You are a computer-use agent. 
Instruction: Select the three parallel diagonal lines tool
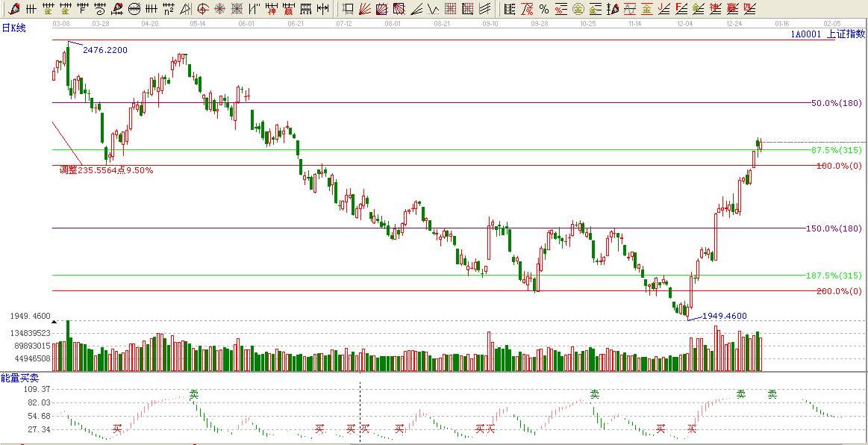[x=484, y=9]
